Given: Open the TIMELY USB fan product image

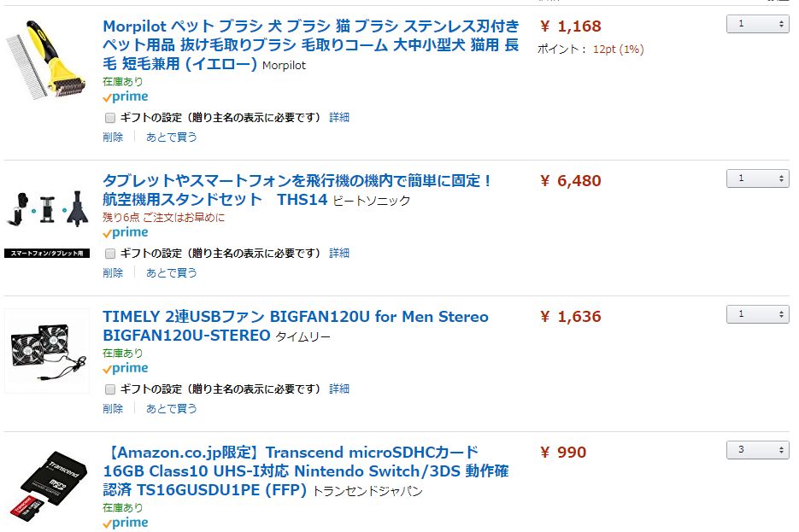Looking at the screenshot, I should [x=47, y=351].
